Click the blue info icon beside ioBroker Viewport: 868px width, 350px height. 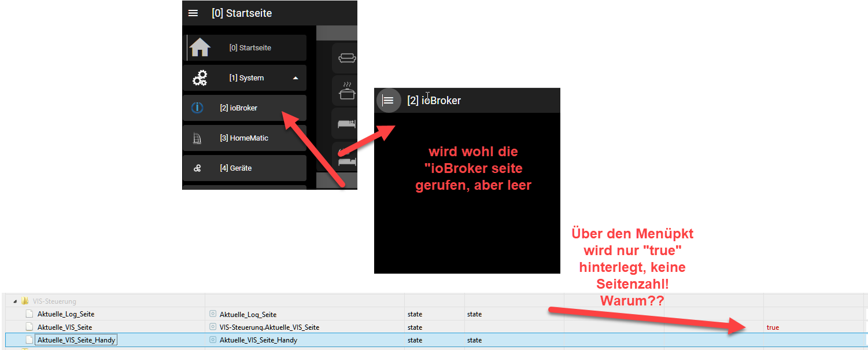tap(197, 108)
